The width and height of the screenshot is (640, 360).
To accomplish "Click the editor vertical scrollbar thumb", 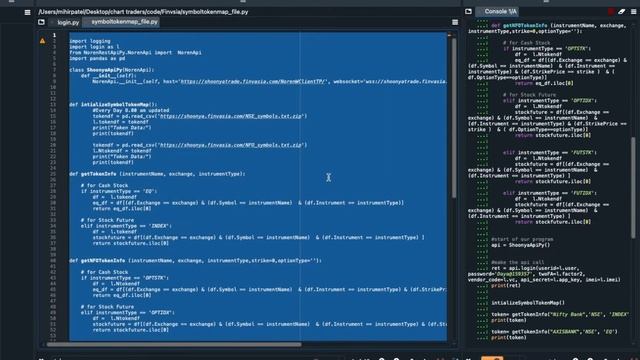I will point(453,118).
